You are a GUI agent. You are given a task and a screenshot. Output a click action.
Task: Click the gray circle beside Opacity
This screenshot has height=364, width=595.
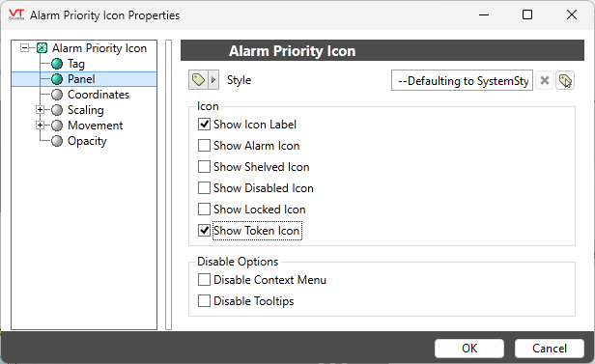click(57, 141)
